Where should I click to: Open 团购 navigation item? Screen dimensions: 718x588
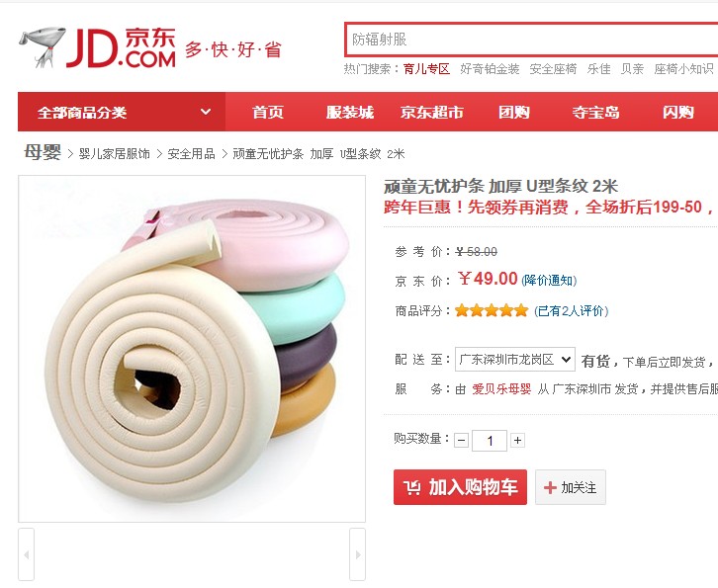click(513, 112)
